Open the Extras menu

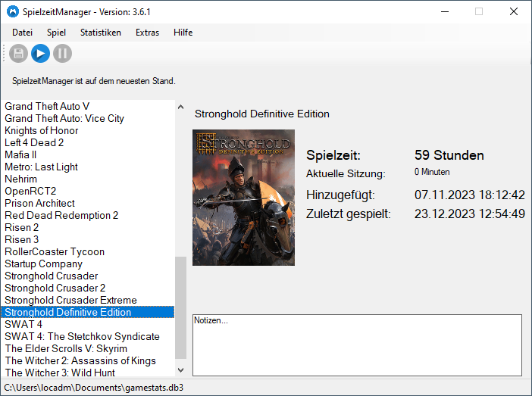point(147,33)
